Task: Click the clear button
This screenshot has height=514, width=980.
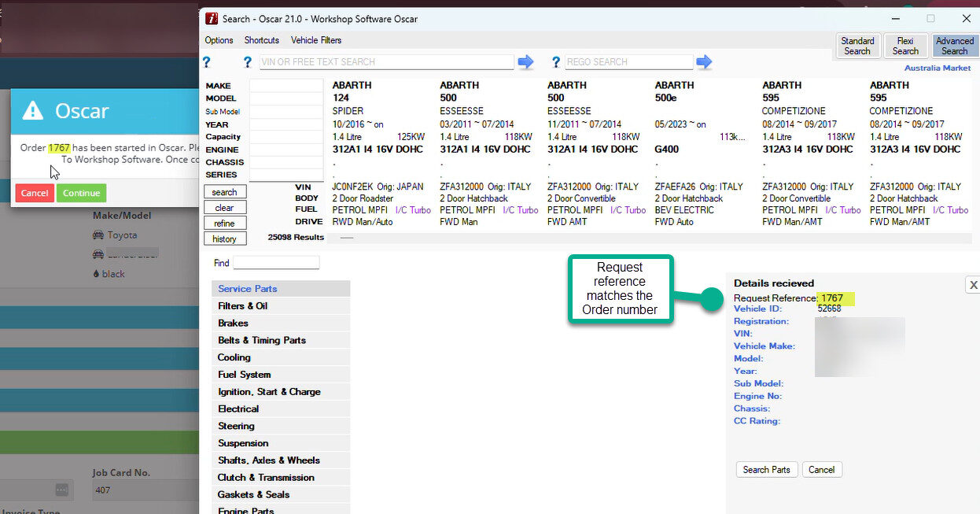Action: click(224, 208)
